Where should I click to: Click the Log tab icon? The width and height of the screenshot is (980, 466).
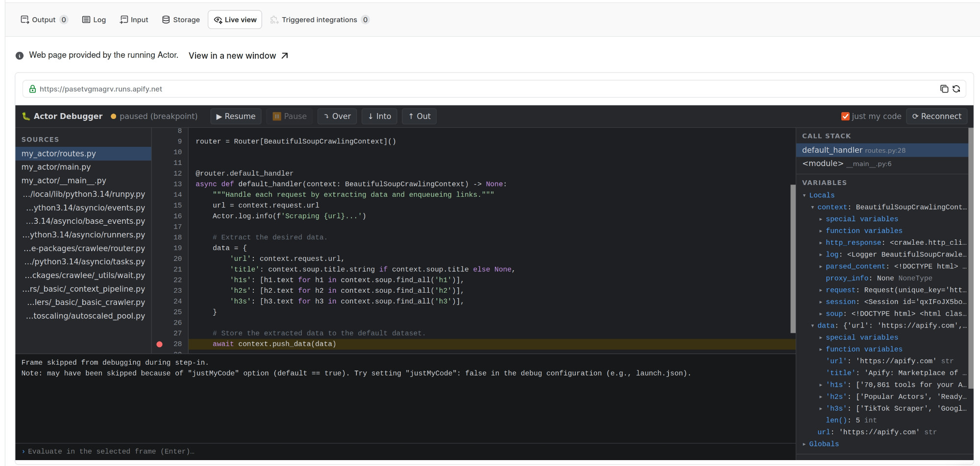pos(86,20)
